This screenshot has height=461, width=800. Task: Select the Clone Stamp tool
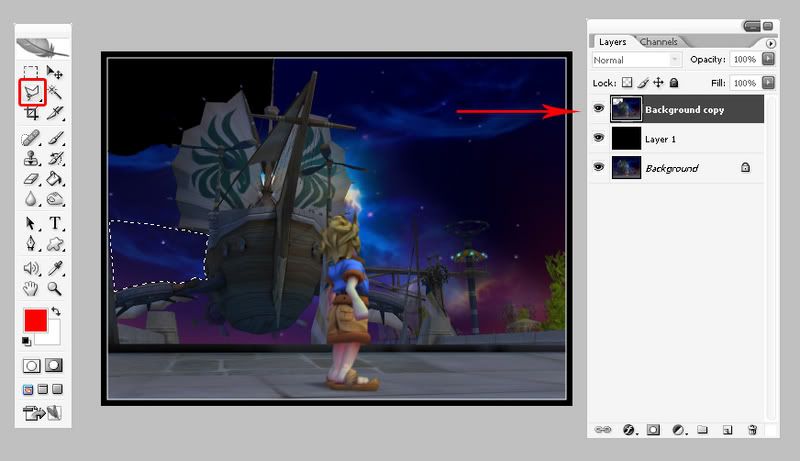tap(31, 158)
